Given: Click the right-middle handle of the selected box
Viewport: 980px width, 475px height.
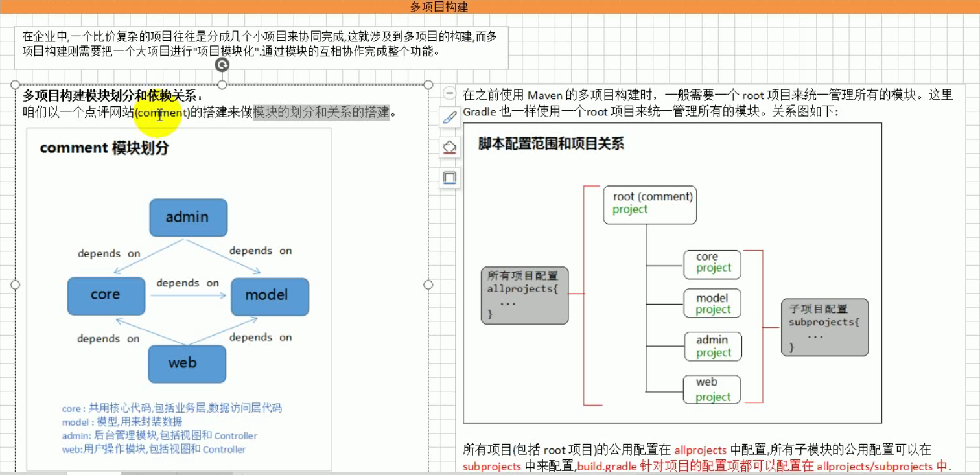Looking at the screenshot, I should tap(428, 284).
